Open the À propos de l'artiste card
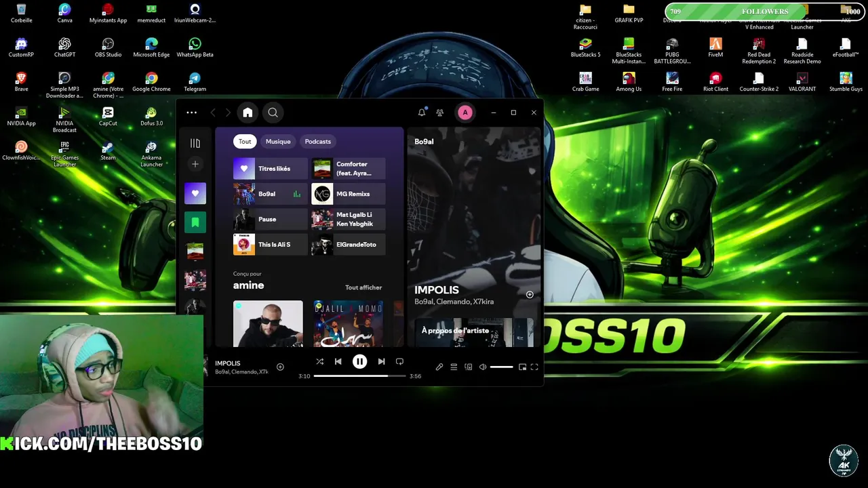Image resolution: width=868 pixels, height=488 pixels. (474, 332)
